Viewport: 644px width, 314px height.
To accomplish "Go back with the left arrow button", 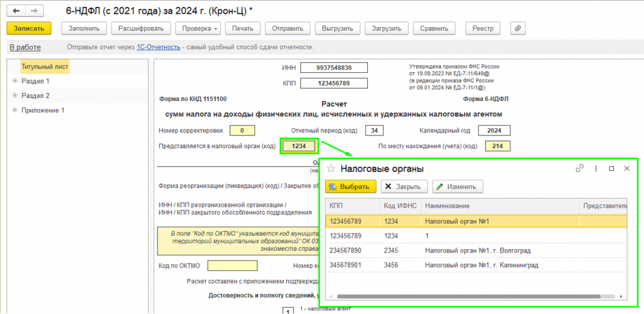I will (x=16, y=11).
